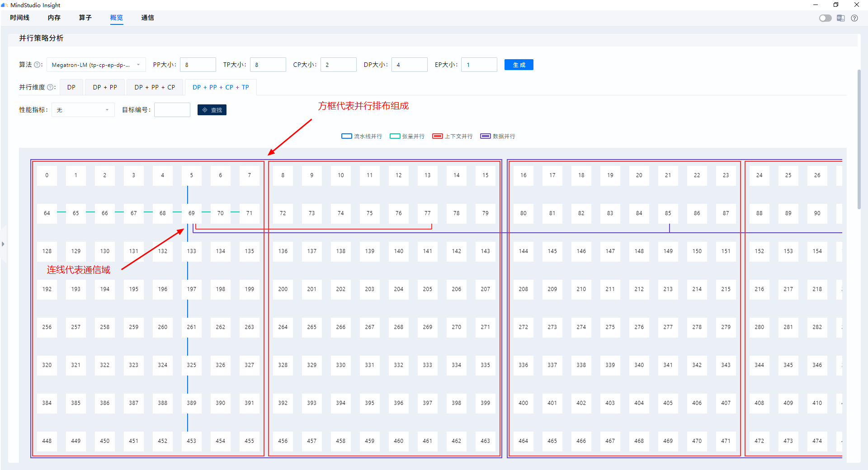Select rank node 133

coord(192,251)
